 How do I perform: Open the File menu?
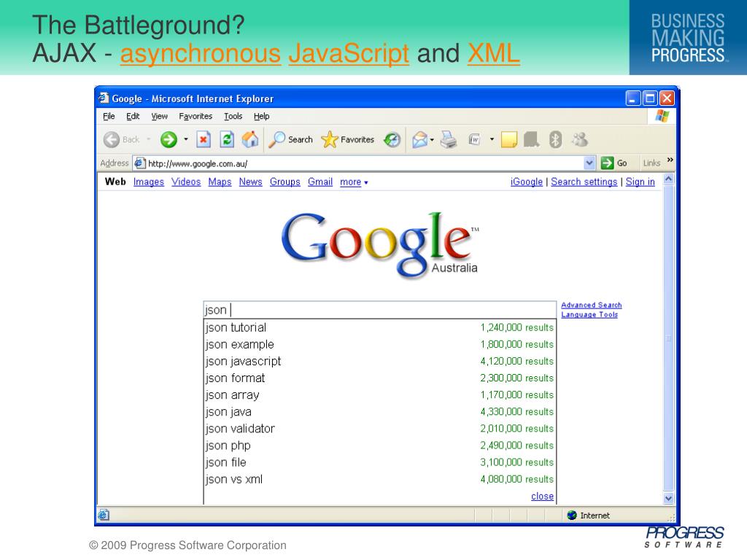pyautogui.click(x=109, y=116)
